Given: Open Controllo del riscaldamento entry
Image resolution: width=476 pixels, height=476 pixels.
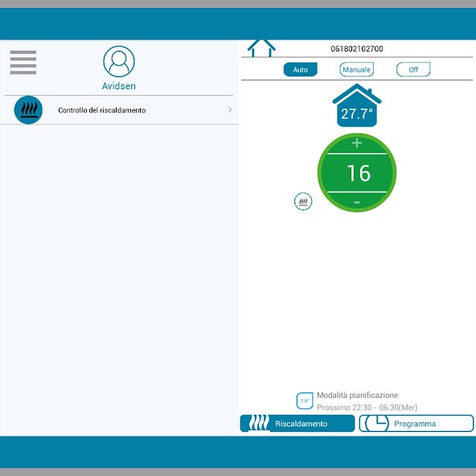Looking at the screenshot, I should click(119, 110).
